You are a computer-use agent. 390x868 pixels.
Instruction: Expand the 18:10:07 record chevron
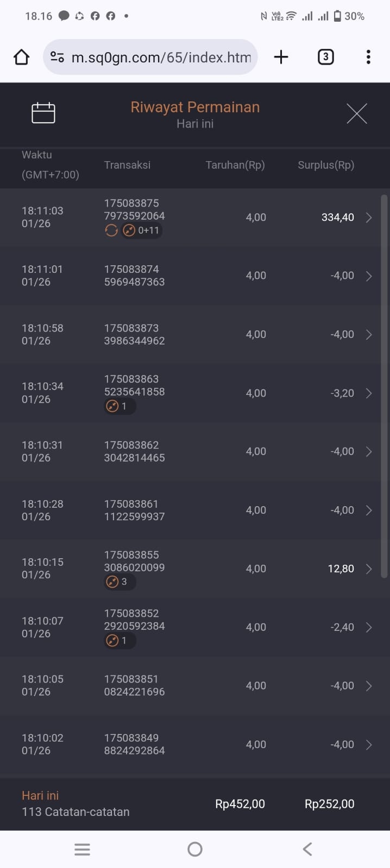[369, 627]
